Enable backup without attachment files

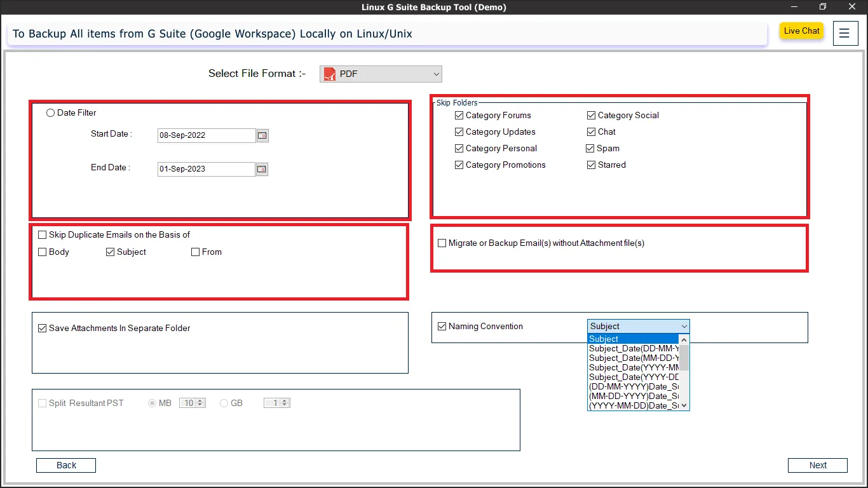(442, 243)
